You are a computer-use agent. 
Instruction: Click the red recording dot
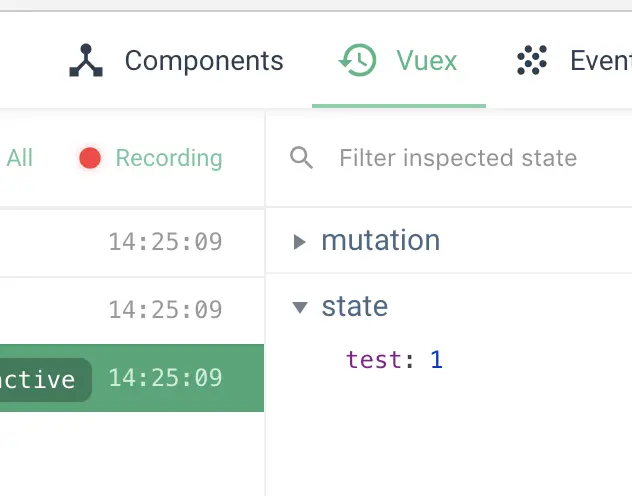tap(90, 158)
